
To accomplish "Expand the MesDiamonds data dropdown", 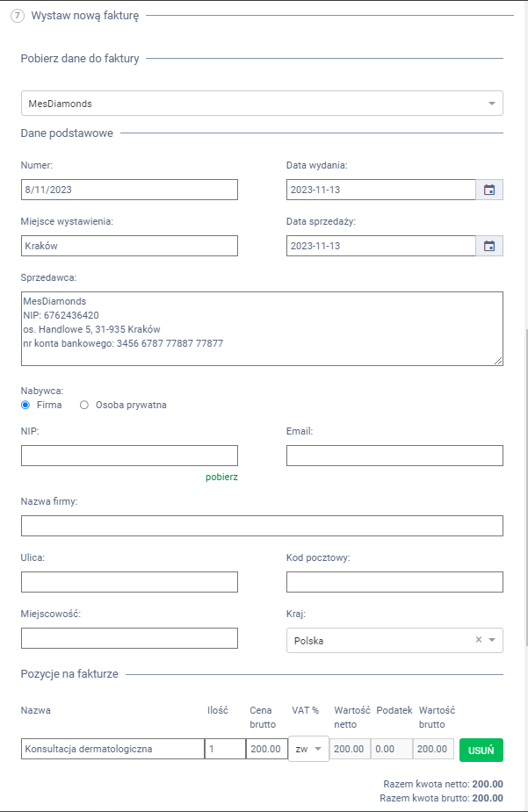I will pos(491,104).
